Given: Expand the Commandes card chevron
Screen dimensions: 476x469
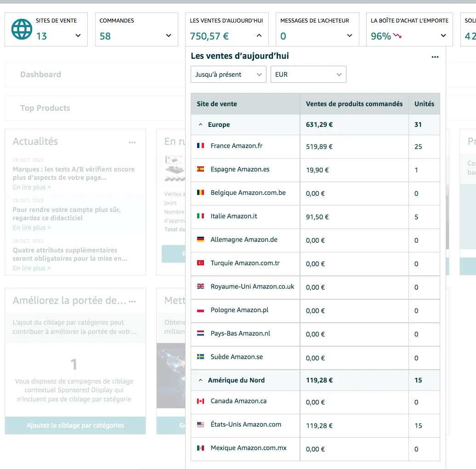Looking at the screenshot, I should [169, 35].
